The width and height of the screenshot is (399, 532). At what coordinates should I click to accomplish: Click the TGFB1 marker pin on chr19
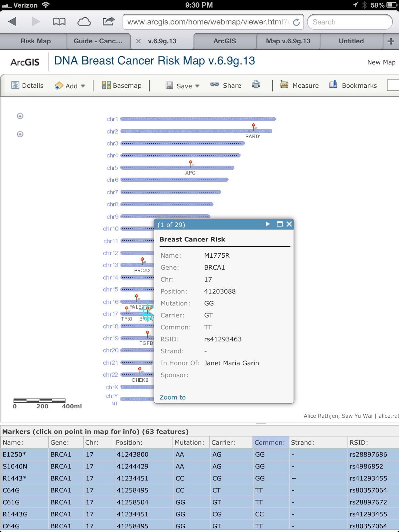[148, 334]
